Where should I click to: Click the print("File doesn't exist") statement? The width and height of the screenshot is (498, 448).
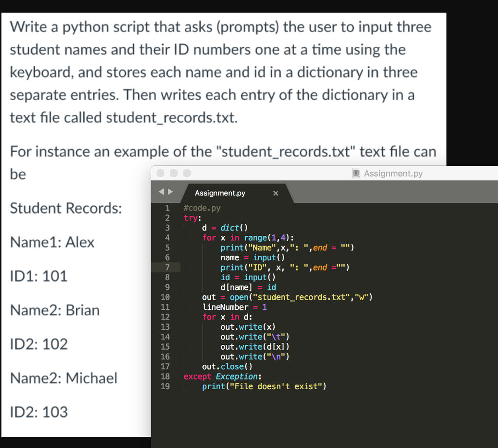click(264, 386)
